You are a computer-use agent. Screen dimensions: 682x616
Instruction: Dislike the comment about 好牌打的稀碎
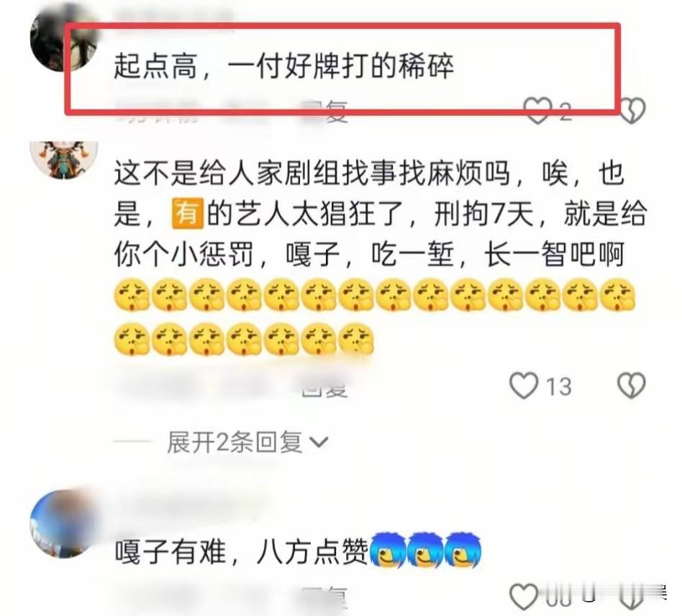[x=632, y=110]
